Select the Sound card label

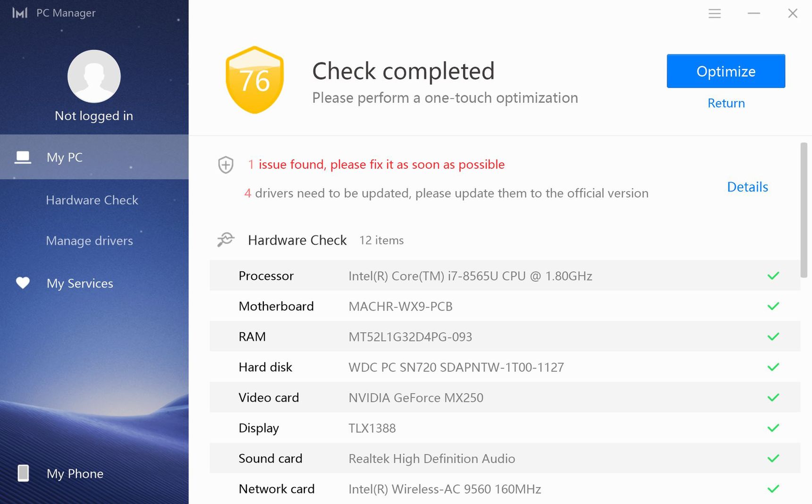271,458
